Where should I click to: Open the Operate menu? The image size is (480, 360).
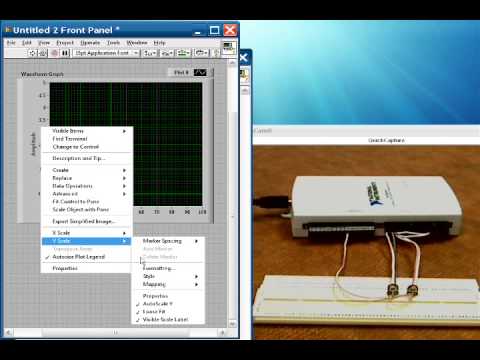[90, 43]
